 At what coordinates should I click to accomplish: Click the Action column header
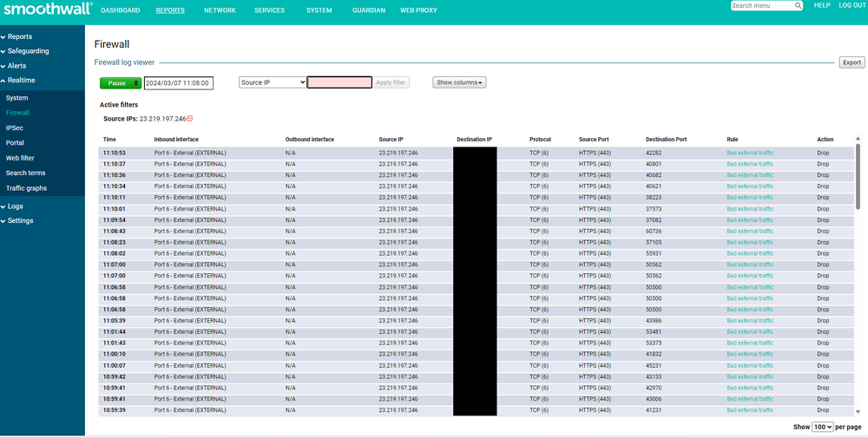pyautogui.click(x=825, y=140)
